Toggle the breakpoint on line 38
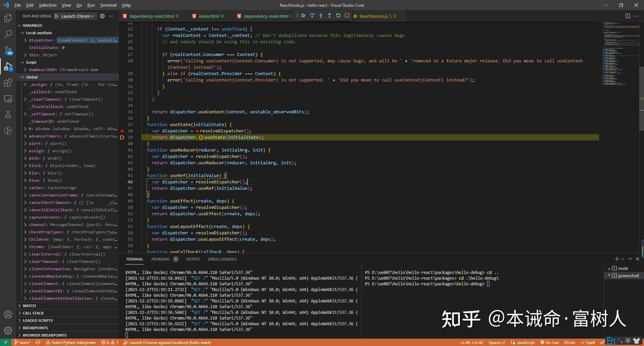The height and width of the screenshot is (346, 644). click(122, 131)
